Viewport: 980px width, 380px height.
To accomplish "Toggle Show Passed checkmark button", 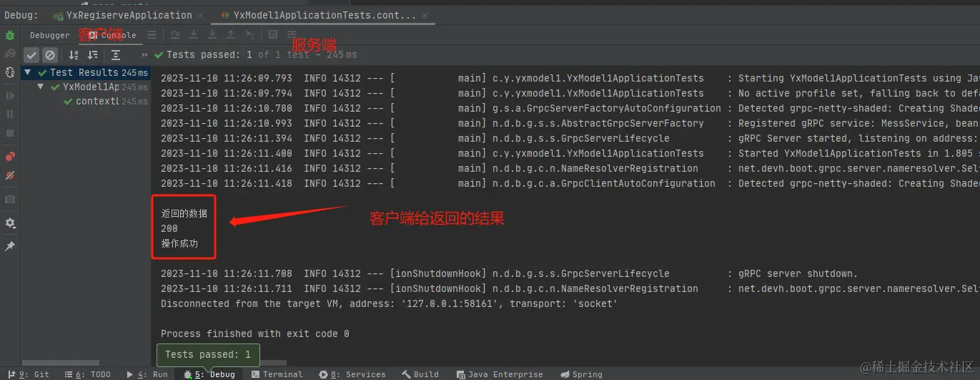I will point(31,55).
